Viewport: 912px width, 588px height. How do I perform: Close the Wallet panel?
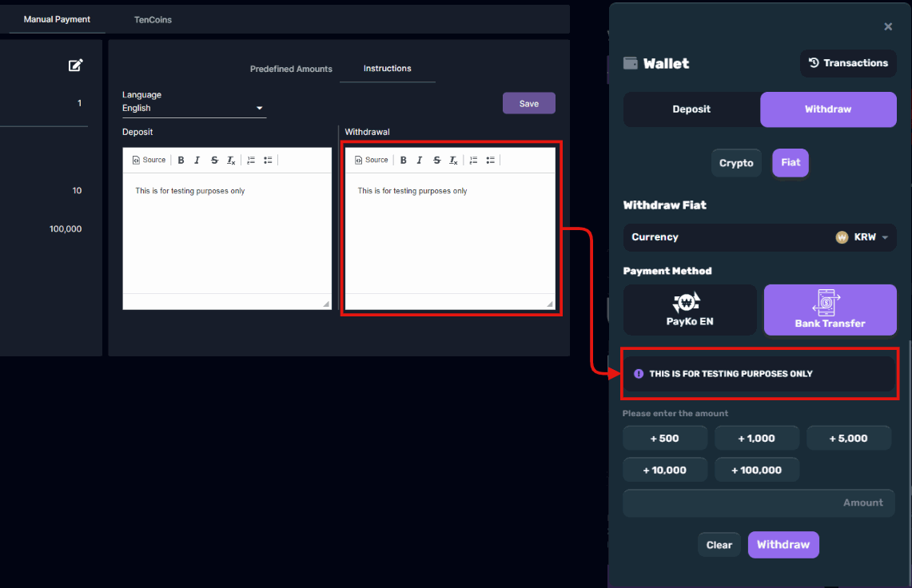(x=888, y=26)
